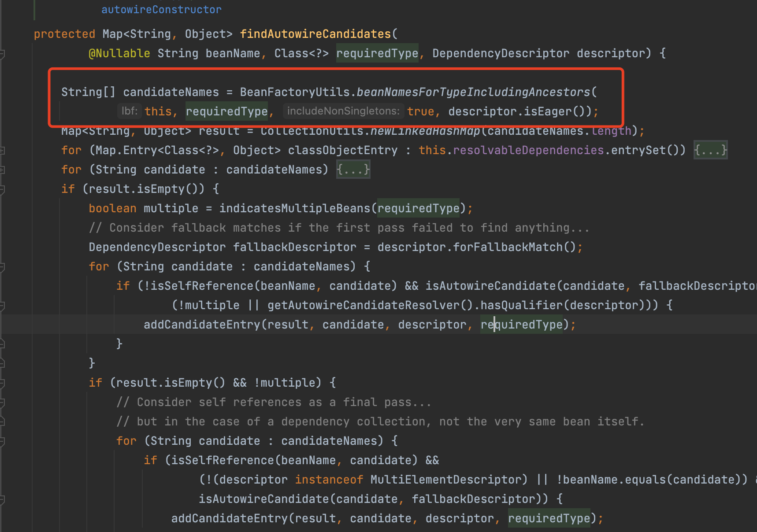Click addCandidateEntry on the current caret line
Screen dimensions: 757x532
[x=202, y=325]
